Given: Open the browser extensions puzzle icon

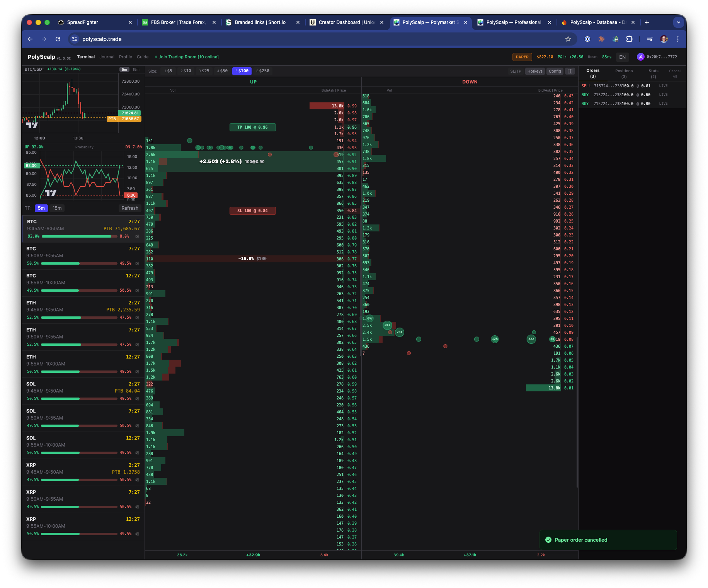Looking at the screenshot, I should click(x=630, y=39).
